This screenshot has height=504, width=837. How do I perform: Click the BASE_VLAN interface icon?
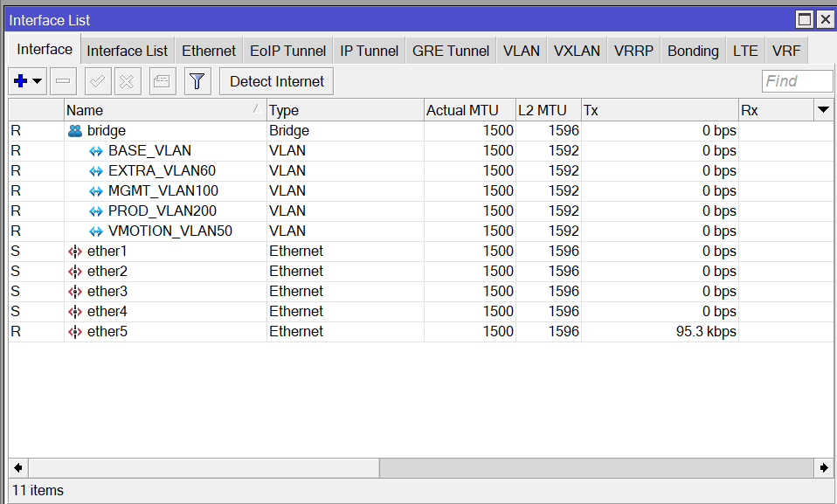click(x=96, y=151)
